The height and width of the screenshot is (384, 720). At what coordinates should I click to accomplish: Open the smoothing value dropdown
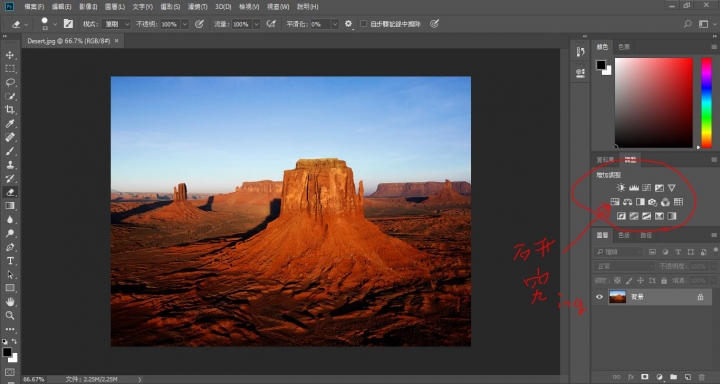click(335, 24)
